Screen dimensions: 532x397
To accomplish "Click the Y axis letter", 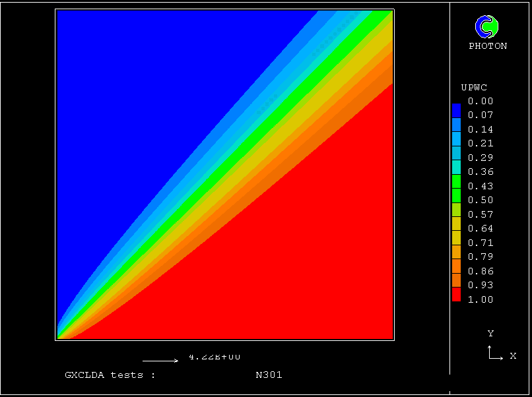I will click(490, 334).
